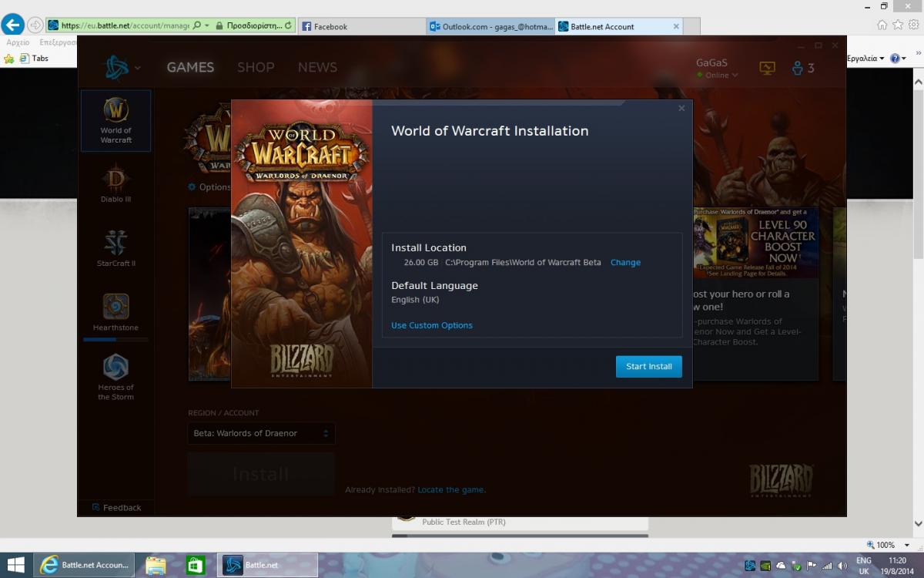The image size is (924, 578).
Task: Switch to the Facebook browser tab
Action: [x=362, y=26]
